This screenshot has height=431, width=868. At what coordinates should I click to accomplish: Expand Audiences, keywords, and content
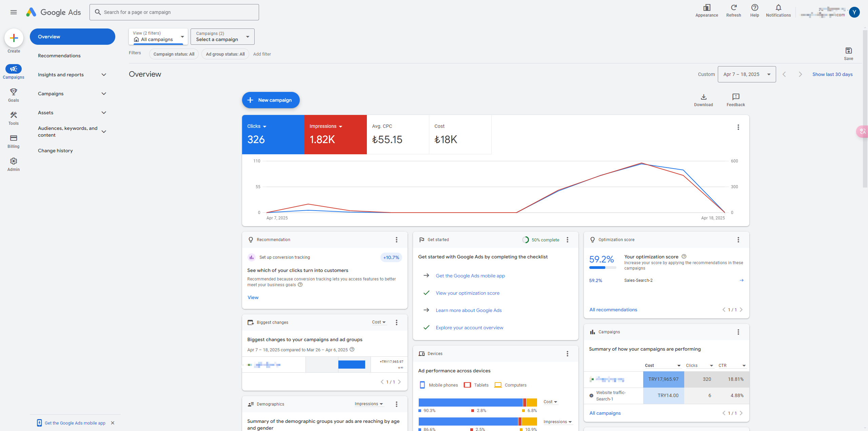coord(104,132)
